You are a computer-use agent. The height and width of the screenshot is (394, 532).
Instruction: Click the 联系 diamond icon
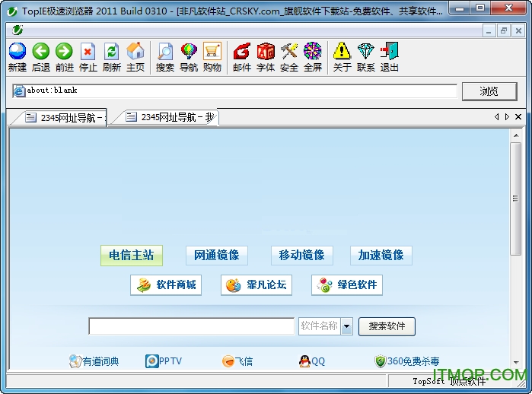tap(366, 56)
